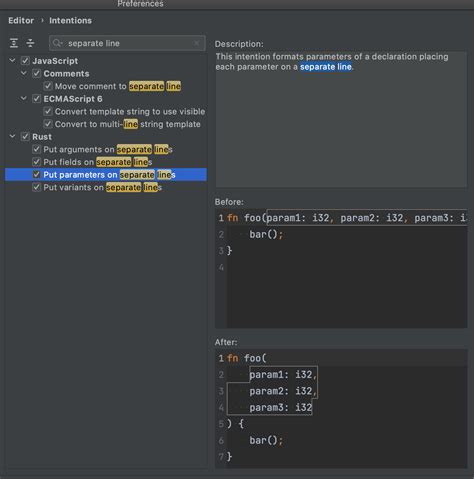Collapse the Comments tree node
Viewport: 474px width, 479px height.
coord(24,73)
